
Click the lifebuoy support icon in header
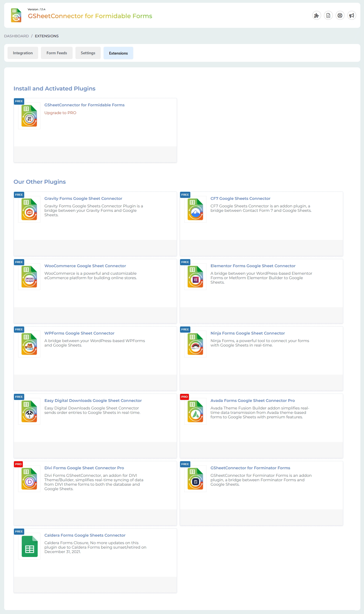click(340, 16)
